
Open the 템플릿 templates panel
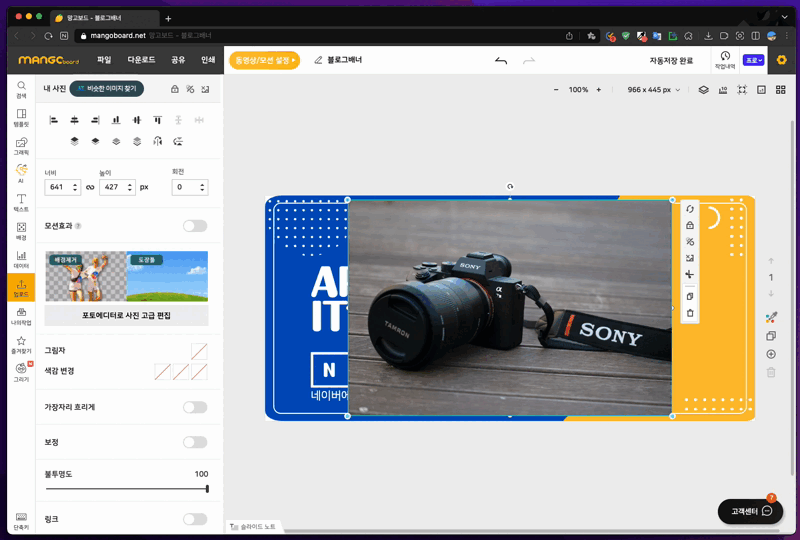(x=21, y=117)
